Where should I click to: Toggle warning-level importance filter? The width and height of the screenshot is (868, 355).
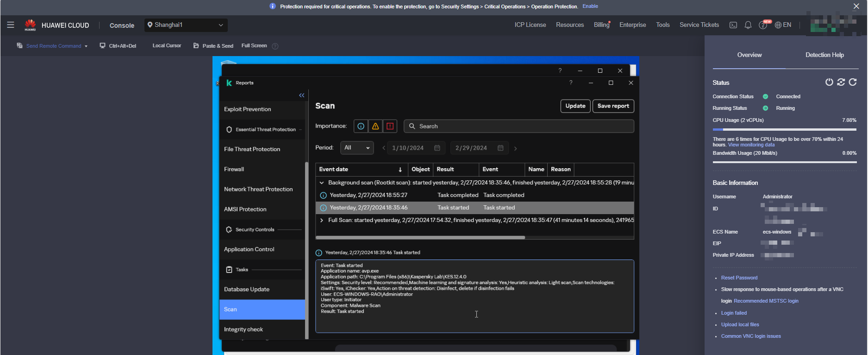pyautogui.click(x=375, y=126)
